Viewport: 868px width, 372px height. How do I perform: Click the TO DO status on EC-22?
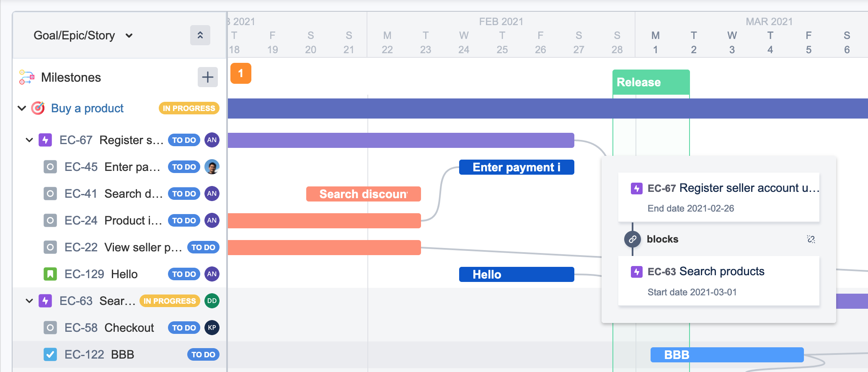203,247
